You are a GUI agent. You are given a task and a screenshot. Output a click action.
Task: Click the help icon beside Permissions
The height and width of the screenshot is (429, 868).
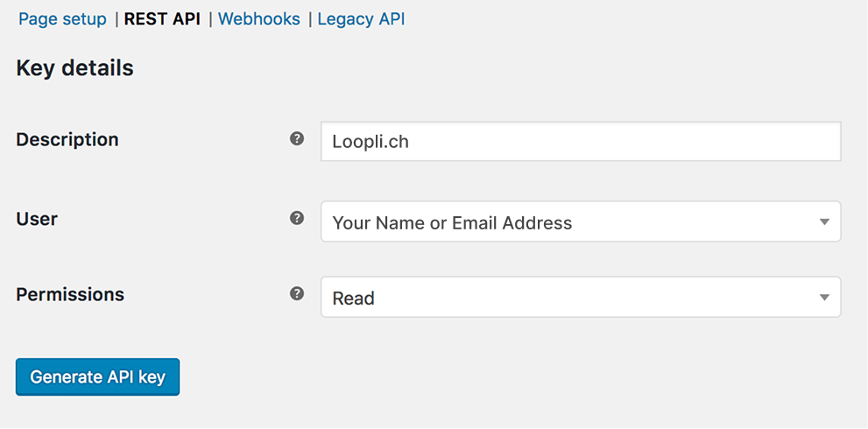297,293
